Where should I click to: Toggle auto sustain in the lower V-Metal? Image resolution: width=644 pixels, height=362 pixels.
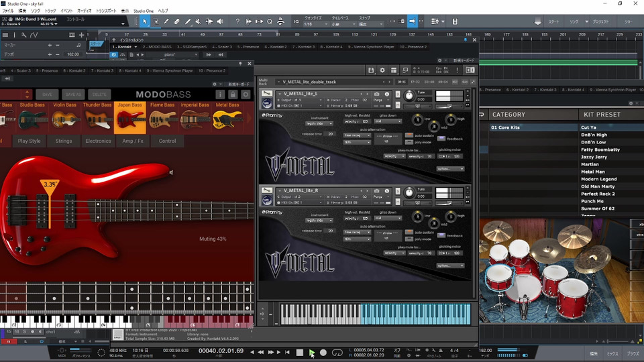409,232
